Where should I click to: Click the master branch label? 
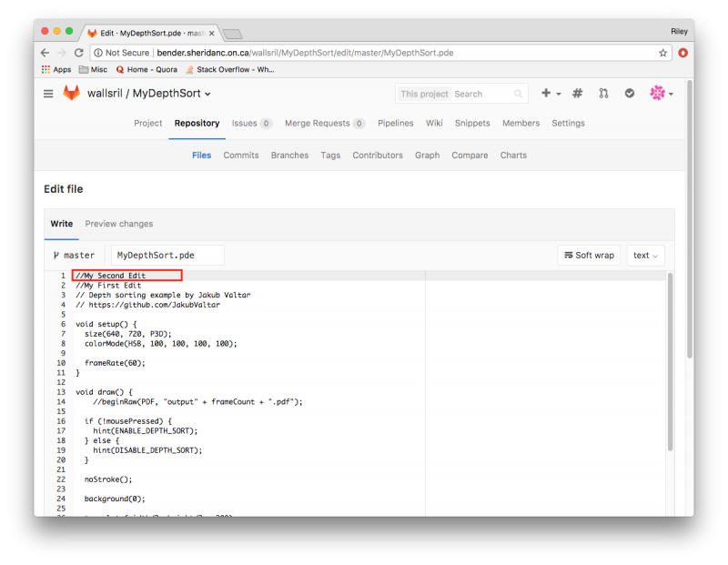[x=74, y=256]
